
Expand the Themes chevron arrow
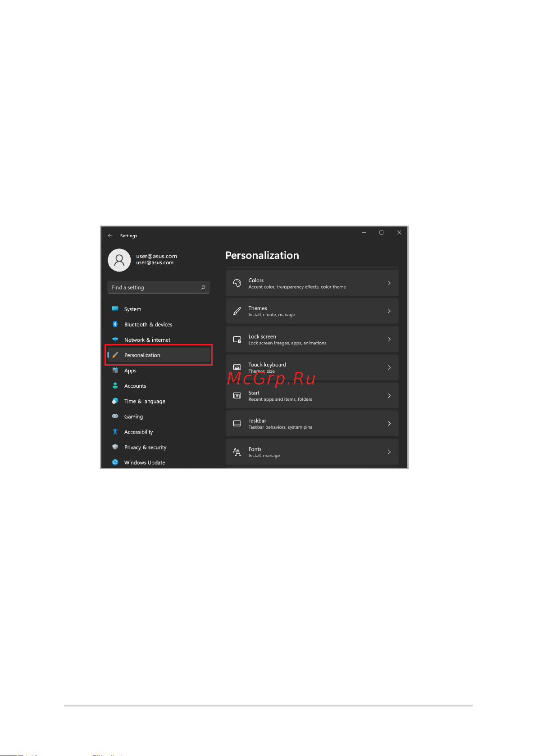(389, 311)
